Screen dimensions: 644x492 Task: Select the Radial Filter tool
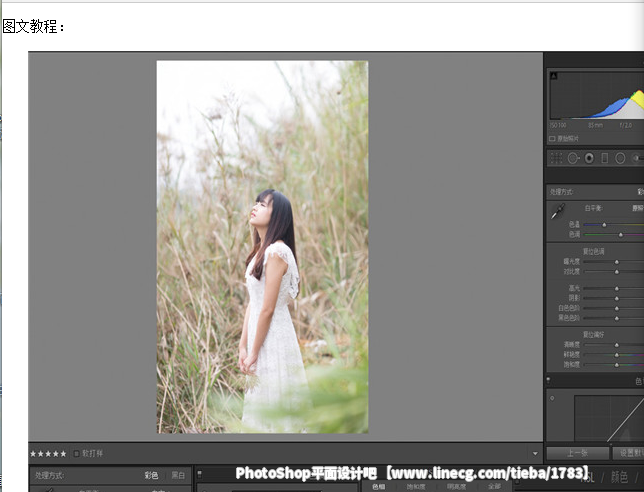tap(620, 158)
